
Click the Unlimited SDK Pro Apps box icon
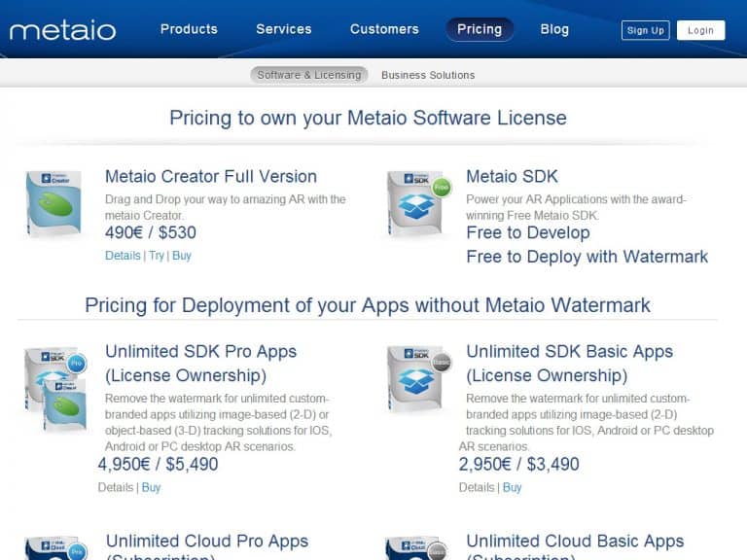pos(54,387)
